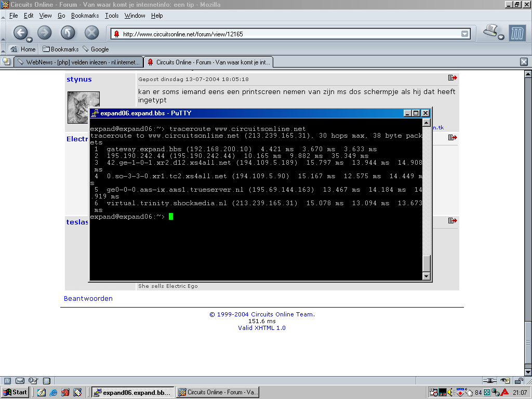Open the Bookmarks menu
Viewport: 532px width, 399px height.
(85, 16)
